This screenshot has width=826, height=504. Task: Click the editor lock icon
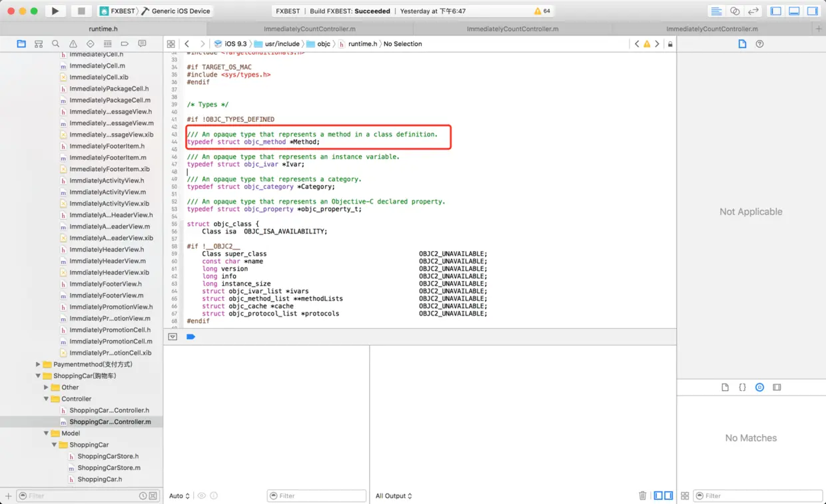pos(670,44)
